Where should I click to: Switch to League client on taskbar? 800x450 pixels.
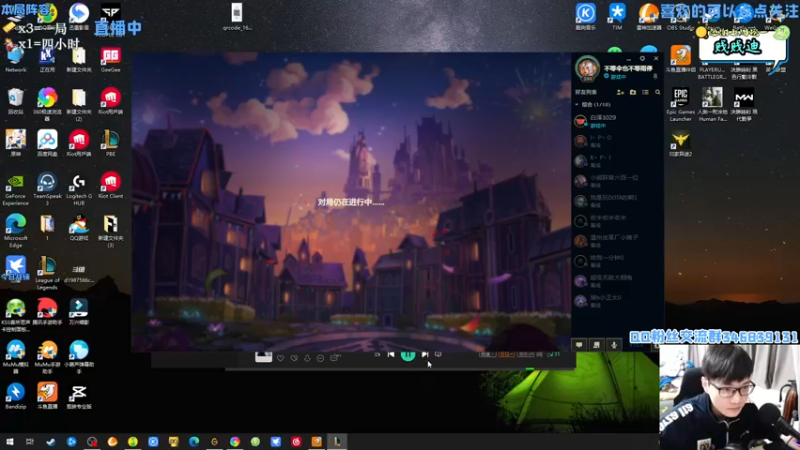click(337, 442)
